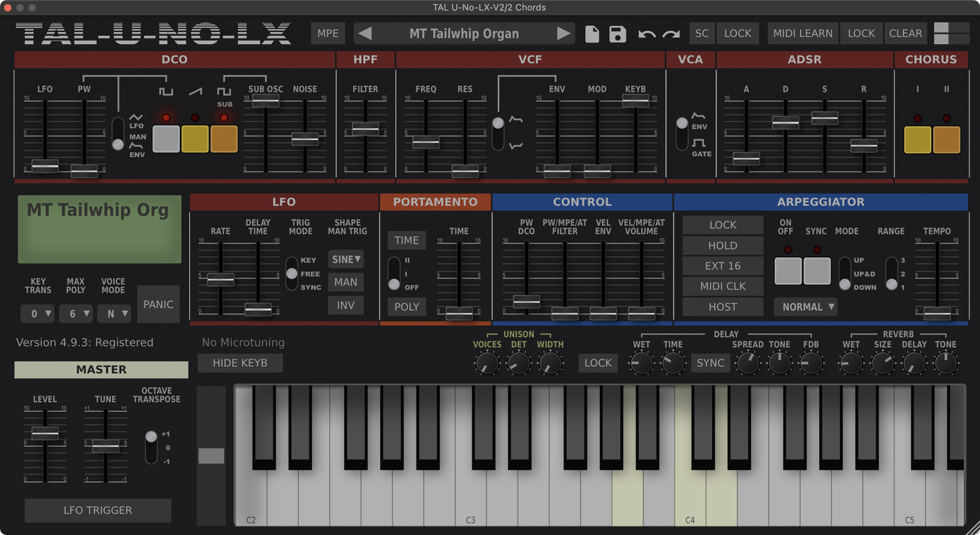The image size is (980, 535).
Task: Open the KEY TRANS dropdown
Action: pos(38,314)
